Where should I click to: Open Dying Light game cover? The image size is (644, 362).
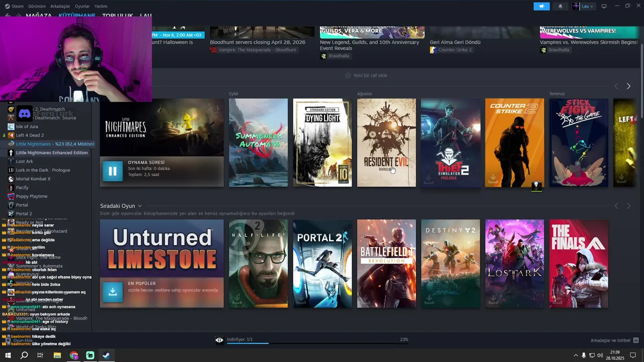point(323,143)
